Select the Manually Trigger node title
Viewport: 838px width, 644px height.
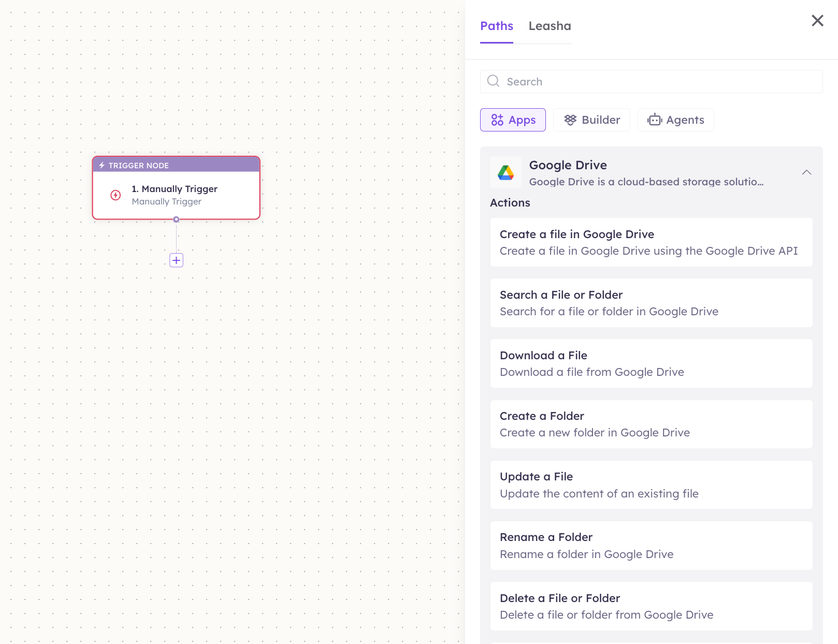pos(175,189)
